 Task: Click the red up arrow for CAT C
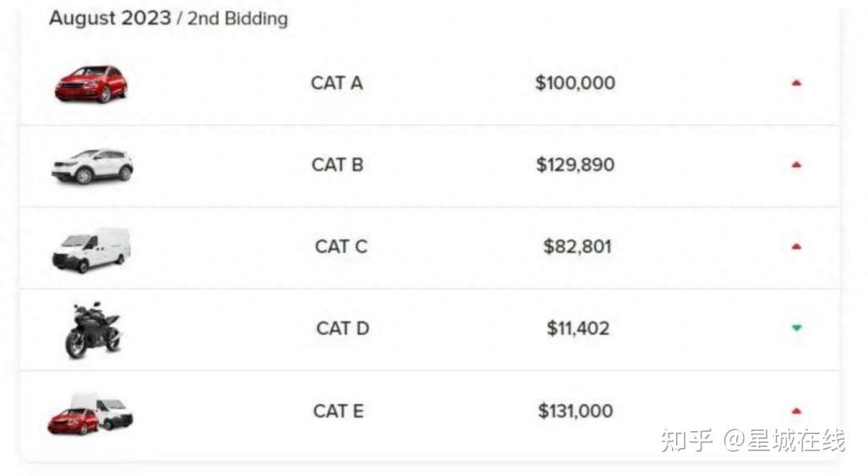[796, 247]
